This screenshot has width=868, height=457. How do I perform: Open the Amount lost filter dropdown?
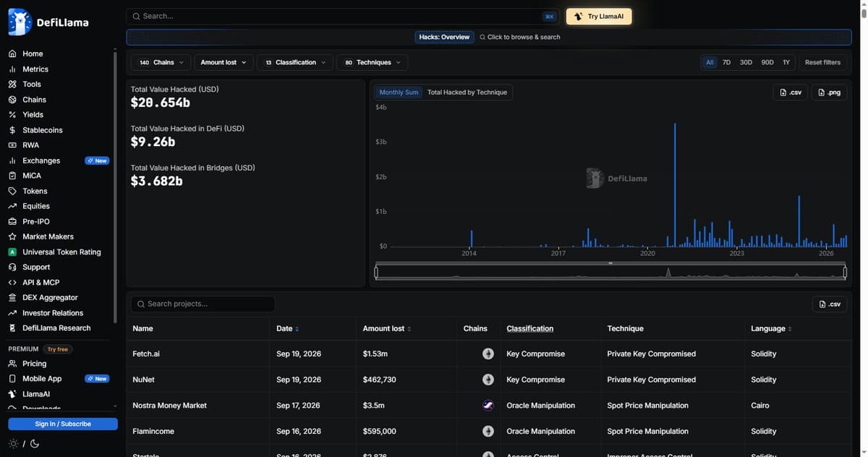[224, 63]
